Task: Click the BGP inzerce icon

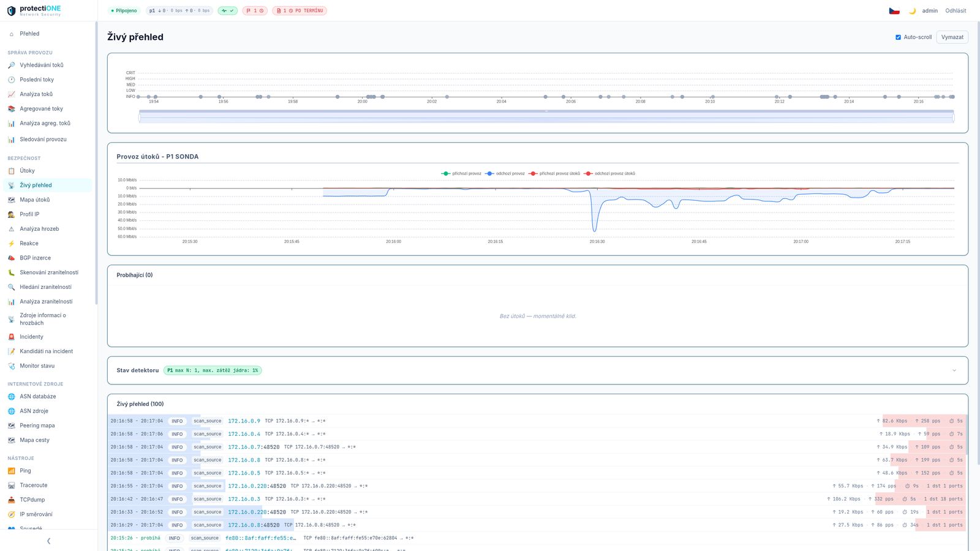Action: point(11,258)
